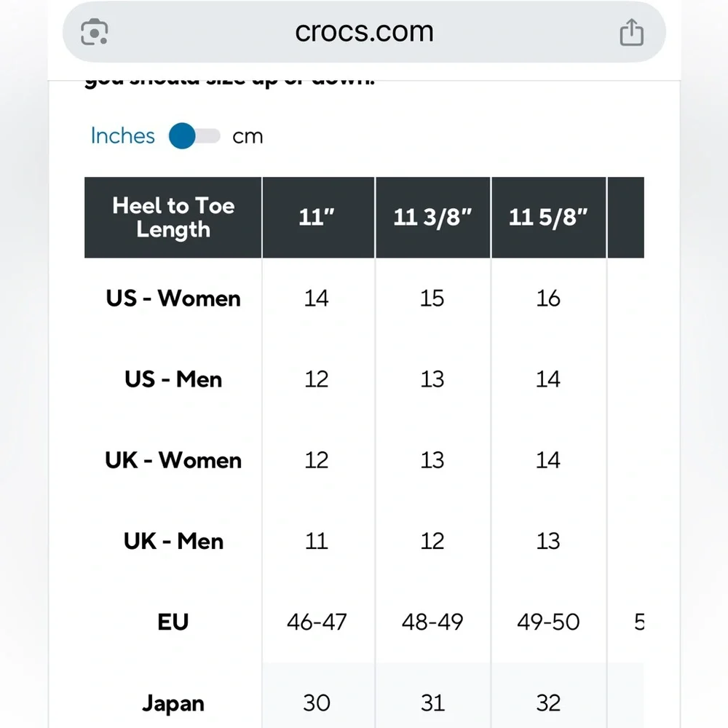Select the 11 5/8" length column header

(548, 218)
